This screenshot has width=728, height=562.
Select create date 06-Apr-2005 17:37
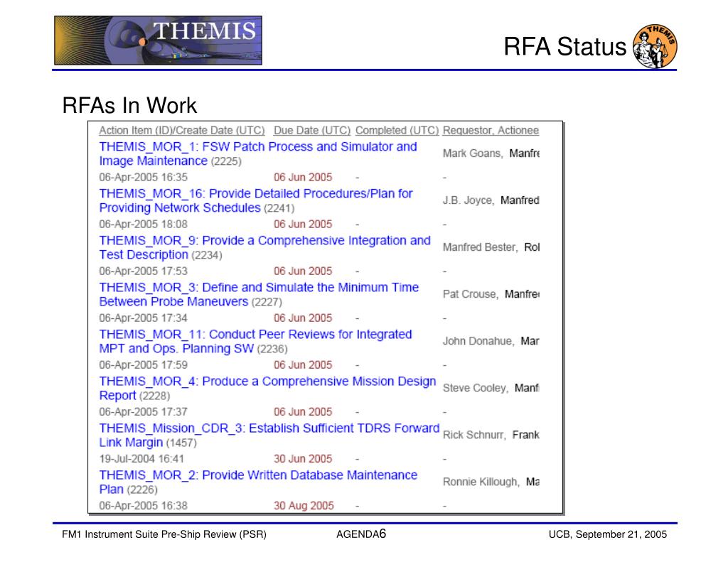pyautogui.click(x=143, y=411)
